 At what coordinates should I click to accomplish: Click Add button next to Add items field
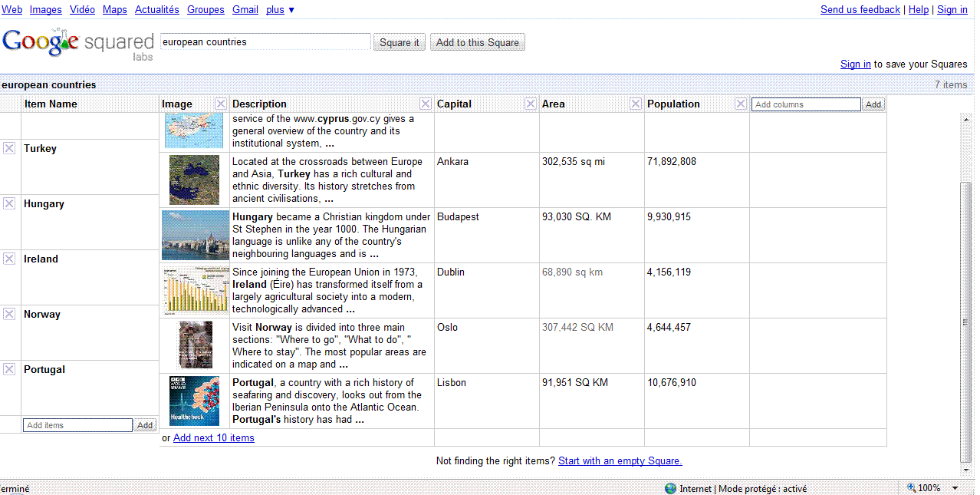[145, 425]
